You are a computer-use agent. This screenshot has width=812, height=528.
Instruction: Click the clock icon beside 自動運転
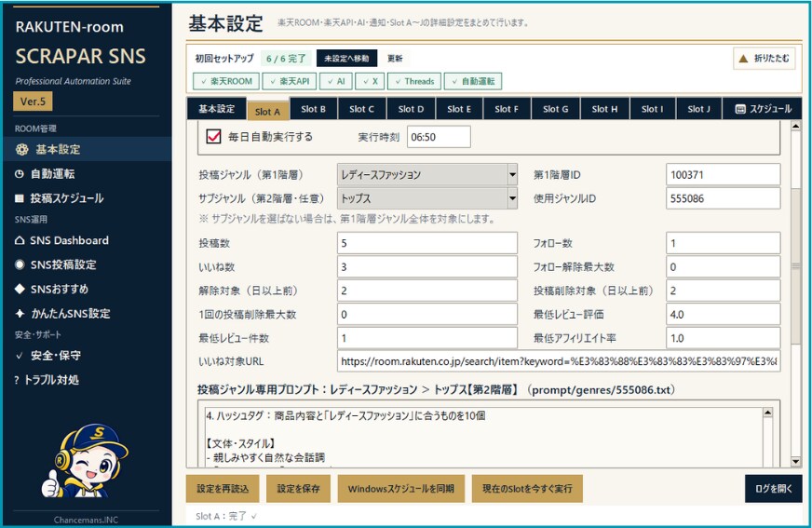20,174
